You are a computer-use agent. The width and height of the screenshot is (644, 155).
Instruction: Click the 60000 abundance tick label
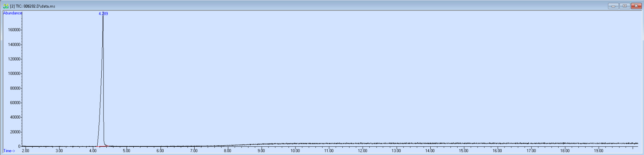click(15, 103)
